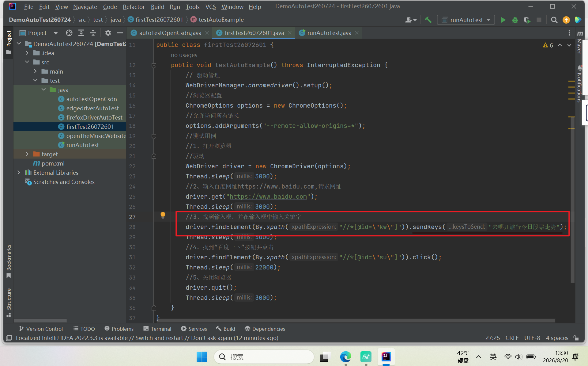This screenshot has height=366, width=588.
Task: Expand the target folder
Action: tap(27, 154)
